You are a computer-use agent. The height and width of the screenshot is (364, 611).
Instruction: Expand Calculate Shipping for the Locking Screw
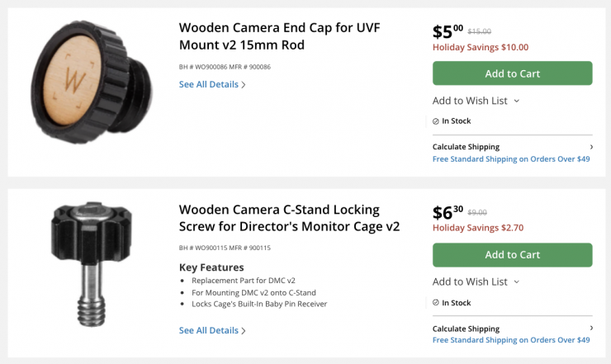point(466,329)
